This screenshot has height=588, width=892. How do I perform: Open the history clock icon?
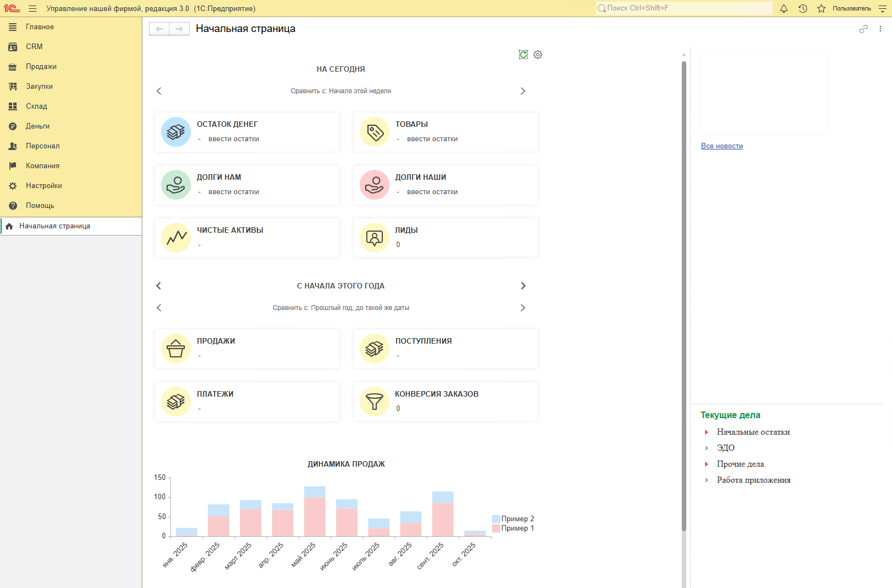[x=803, y=8]
